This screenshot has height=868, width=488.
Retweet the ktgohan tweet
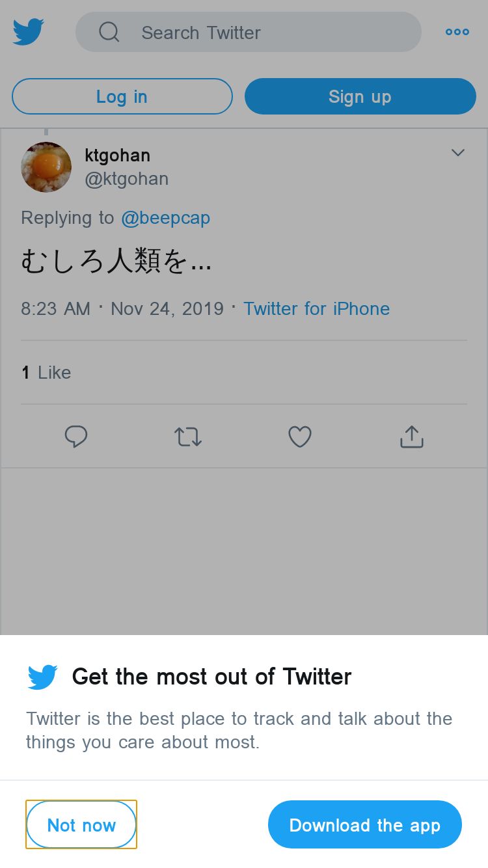(x=188, y=437)
